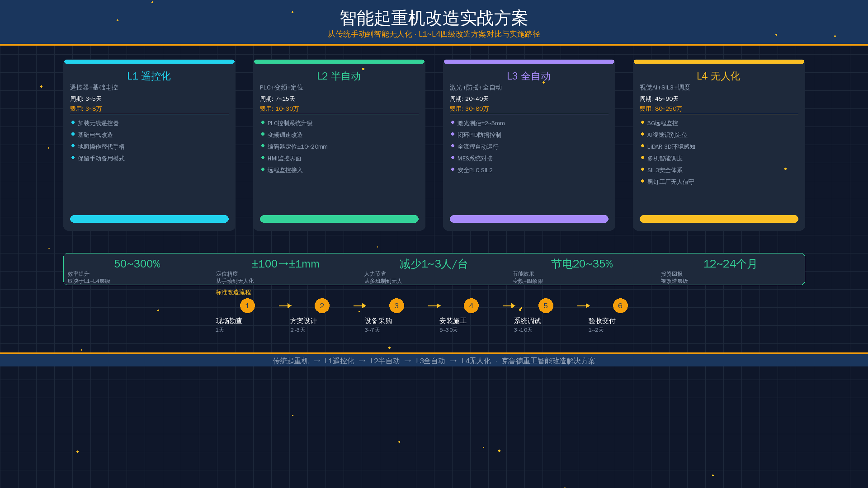Click the 系统调试 step label
The height and width of the screenshot is (488, 868).
528,321
